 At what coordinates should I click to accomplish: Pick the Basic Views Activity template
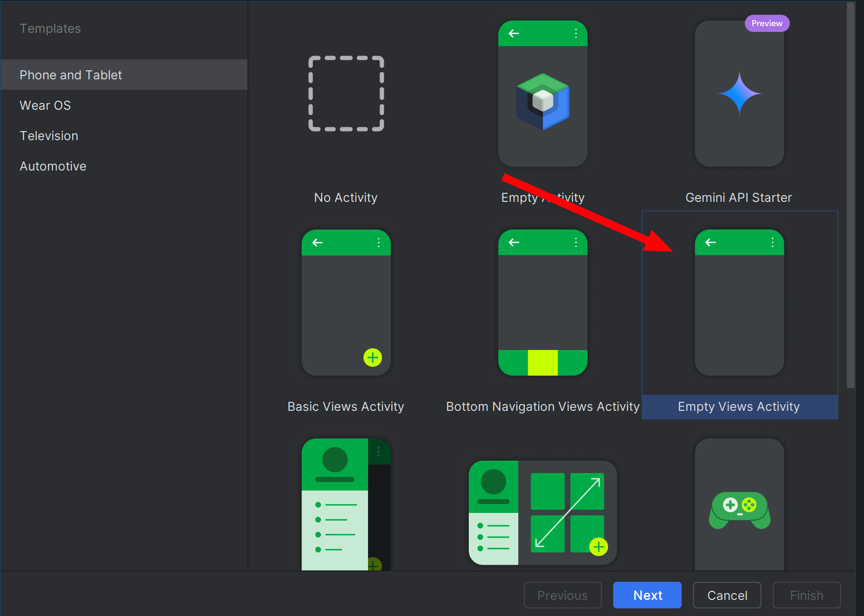coord(346,303)
